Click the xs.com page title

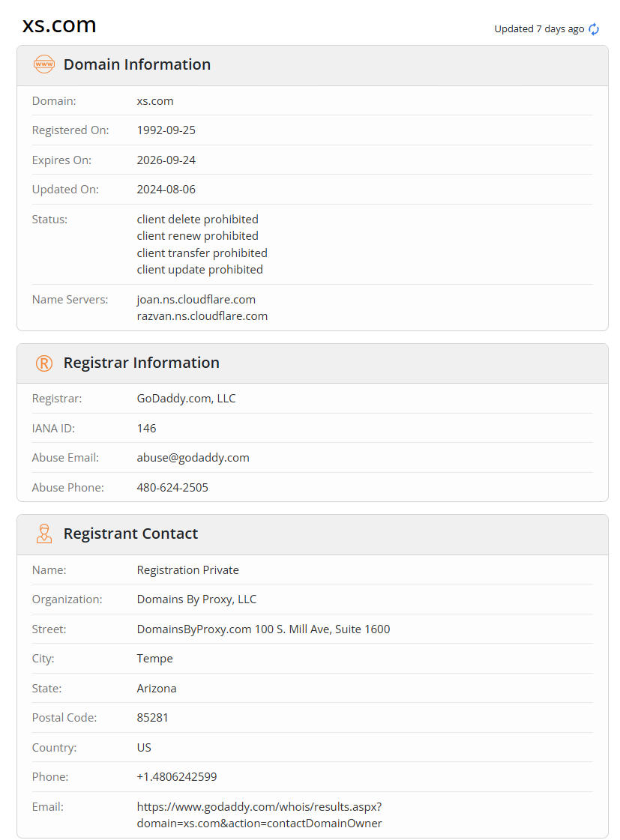59,25
